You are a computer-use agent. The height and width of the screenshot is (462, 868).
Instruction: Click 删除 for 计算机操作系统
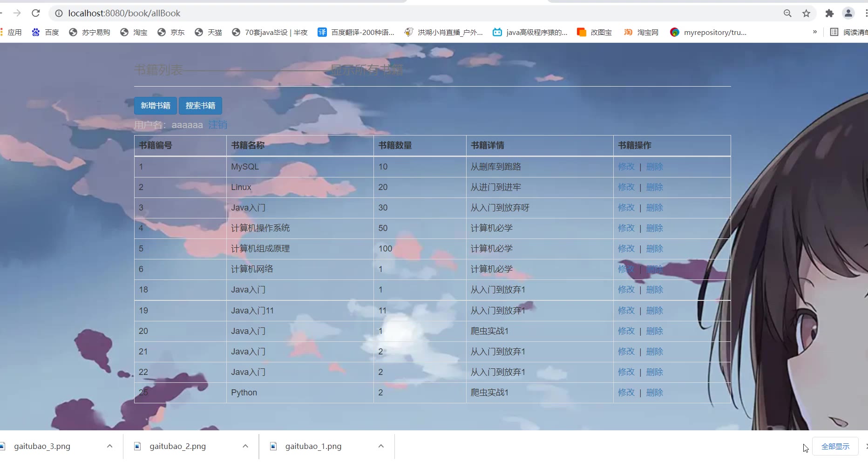[655, 228]
